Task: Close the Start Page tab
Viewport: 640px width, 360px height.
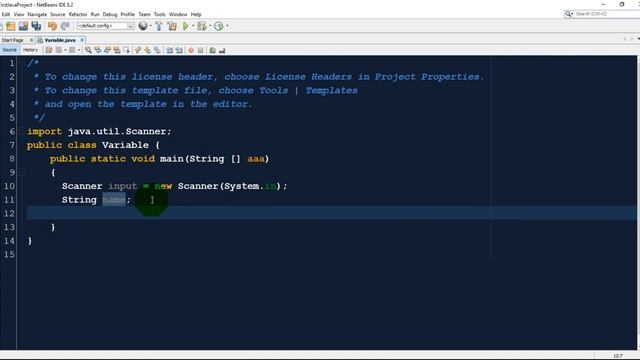Action: pyautogui.click(x=31, y=40)
